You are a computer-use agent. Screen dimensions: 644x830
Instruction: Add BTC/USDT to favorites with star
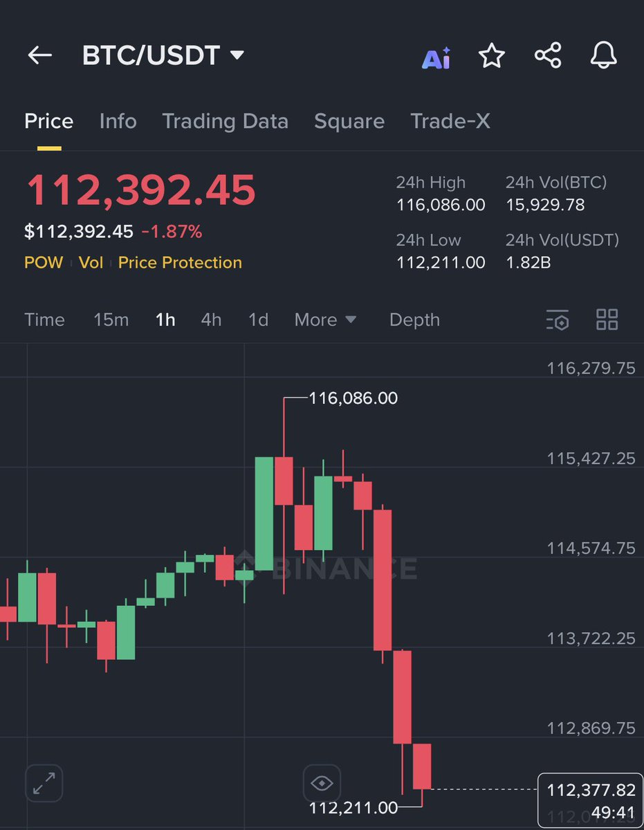click(x=492, y=56)
